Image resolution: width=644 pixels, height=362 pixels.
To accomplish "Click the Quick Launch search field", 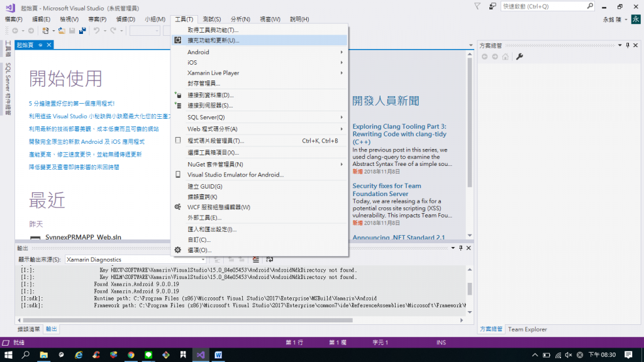I will point(544,6).
